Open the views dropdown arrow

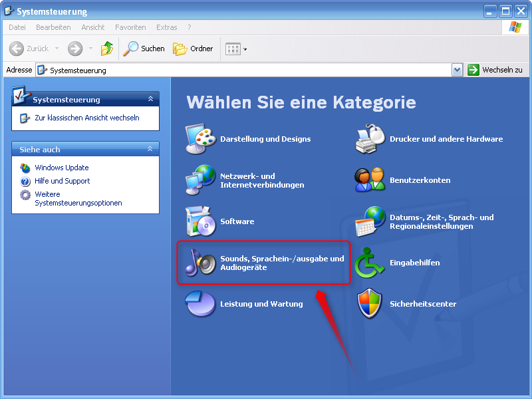click(x=245, y=49)
